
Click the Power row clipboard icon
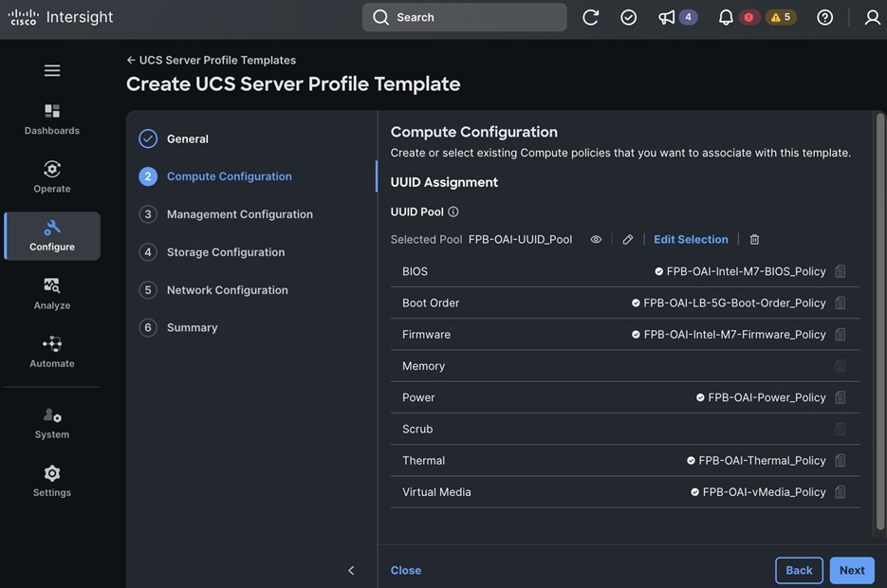(x=841, y=397)
